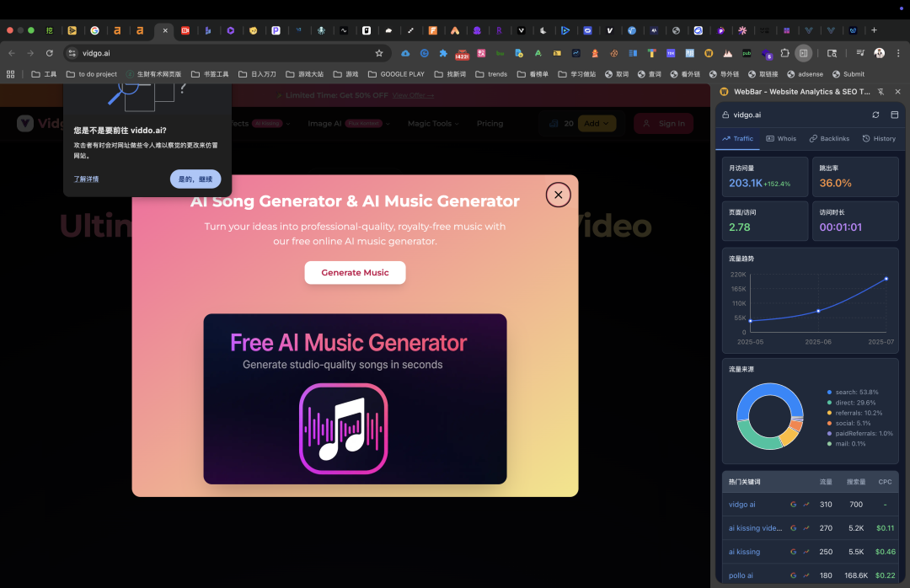
Task: Reload the vidgo.ai page
Action: [50, 53]
